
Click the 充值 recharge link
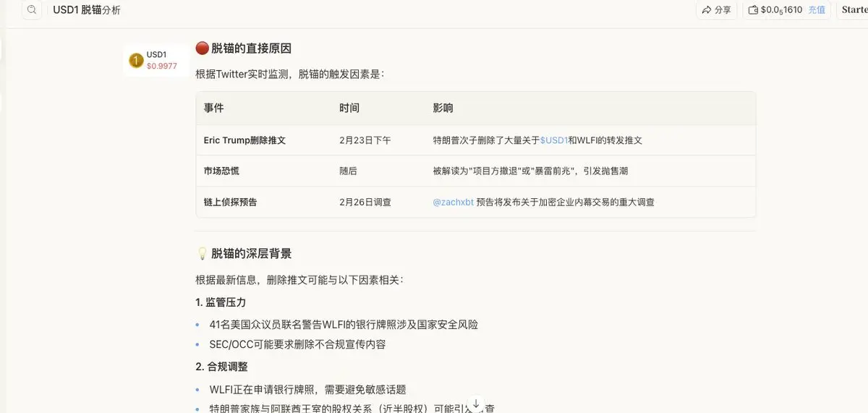click(817, 10)
